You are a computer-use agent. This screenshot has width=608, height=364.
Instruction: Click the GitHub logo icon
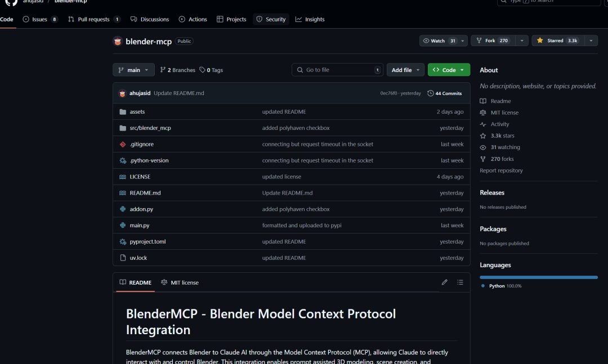[11, 2]
